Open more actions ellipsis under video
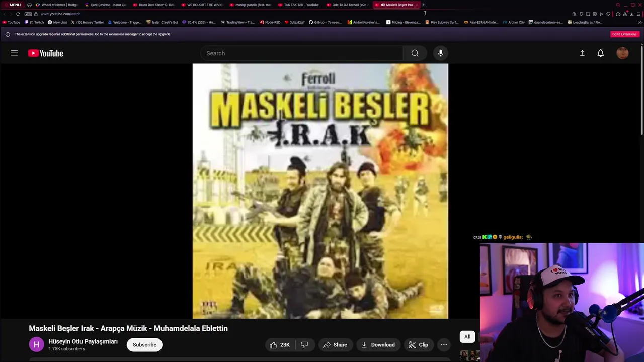 (444, 345)
